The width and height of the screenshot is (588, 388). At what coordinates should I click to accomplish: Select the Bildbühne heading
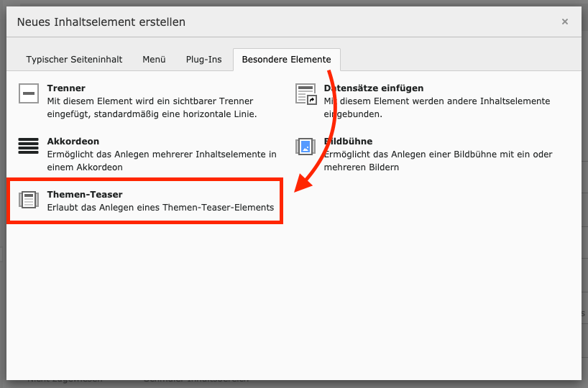[348, 142]
